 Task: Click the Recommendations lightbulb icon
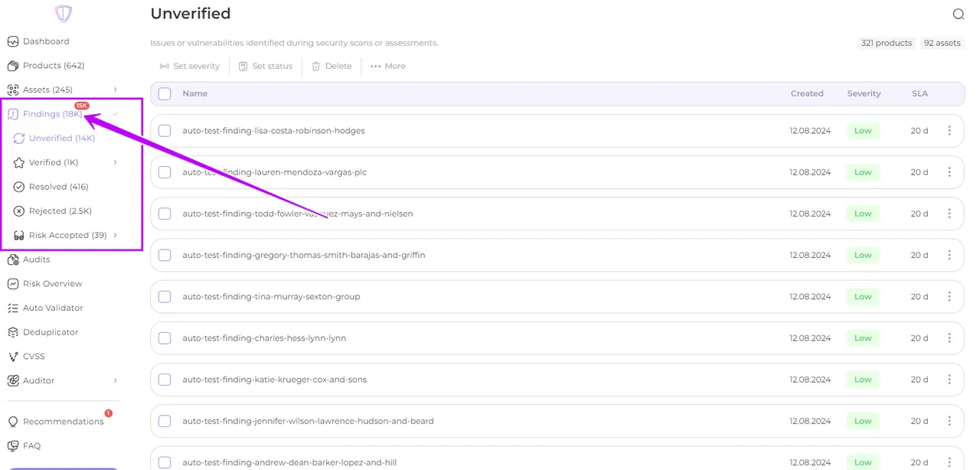[13, 422]
